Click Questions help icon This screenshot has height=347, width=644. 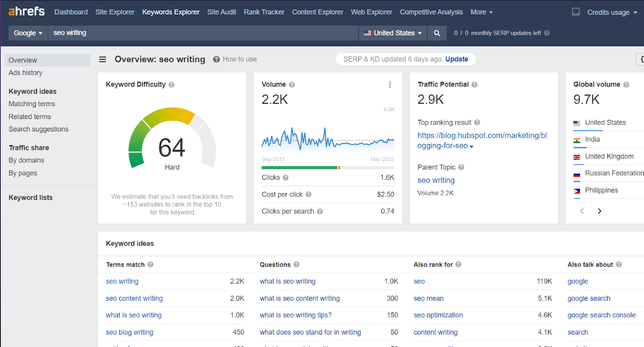tap(296, 265)
